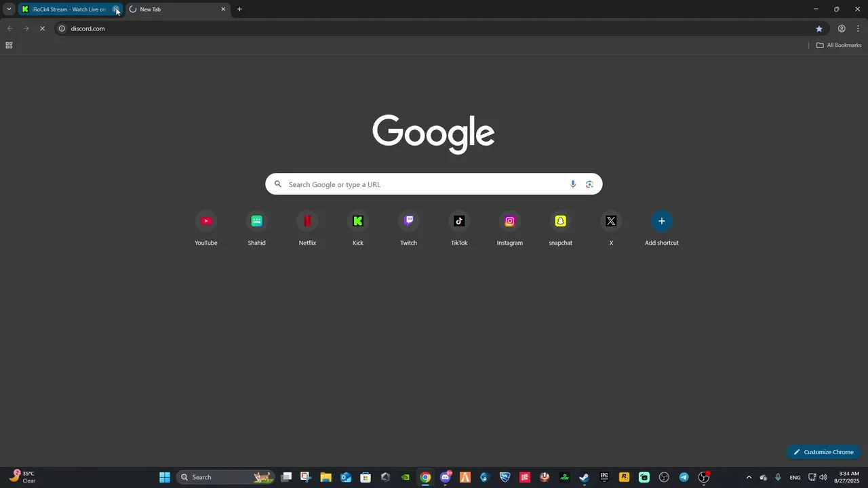Expand the tab search dropdown
Image resolution: width=868 pixels, height=488 pixels.
(x=9, y=9)
